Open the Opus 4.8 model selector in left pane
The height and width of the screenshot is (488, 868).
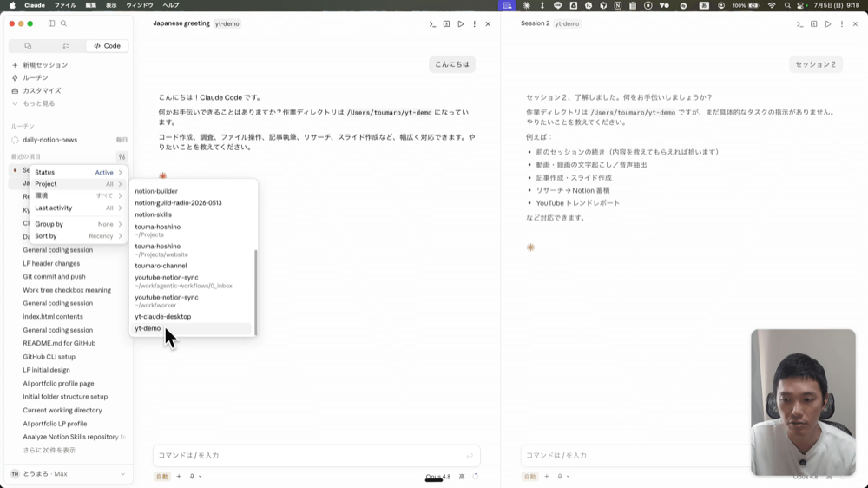[437, 477]
